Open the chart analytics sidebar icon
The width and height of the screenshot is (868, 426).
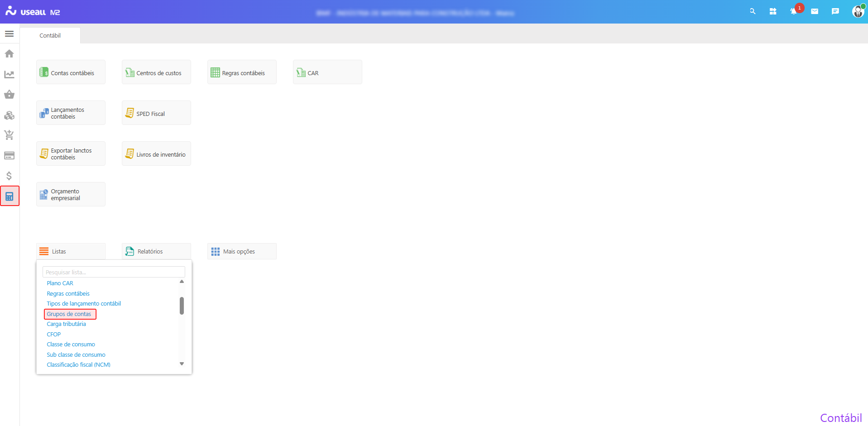tap(9, 74)
